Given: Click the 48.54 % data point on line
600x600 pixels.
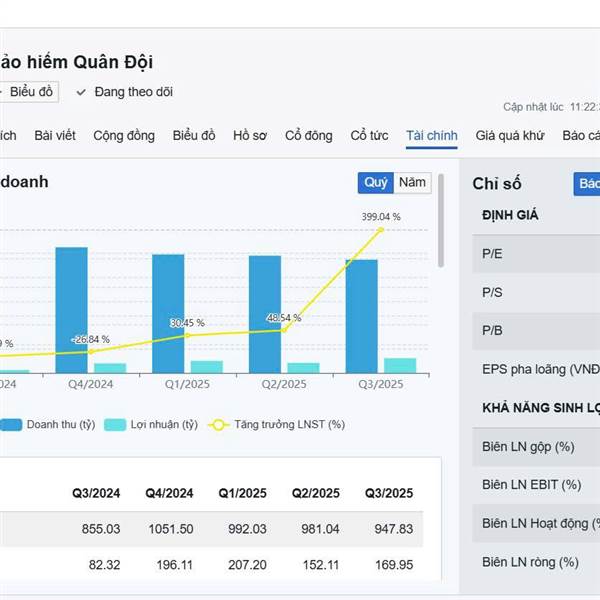Looking at the screenshot, I should [x=284, y=330].
